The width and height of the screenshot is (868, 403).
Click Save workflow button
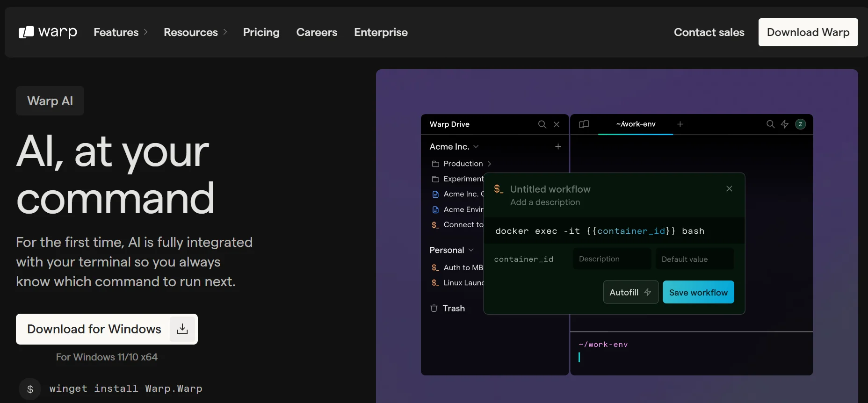click(698, 293)
